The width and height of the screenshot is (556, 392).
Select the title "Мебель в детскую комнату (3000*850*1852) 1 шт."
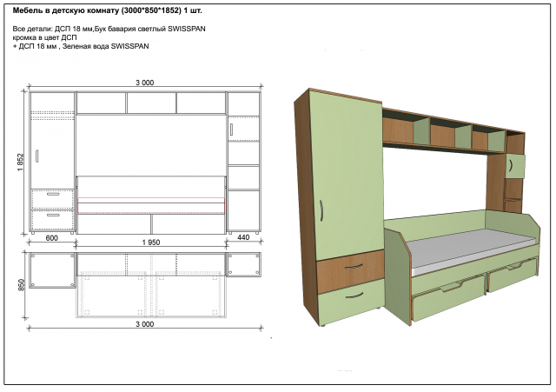tap(108, 10)
